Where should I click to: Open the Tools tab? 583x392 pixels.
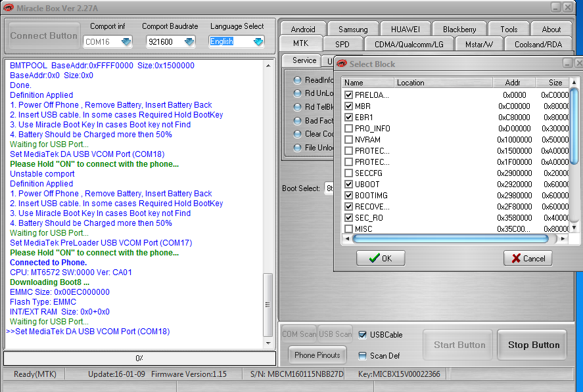click(509, 29)
